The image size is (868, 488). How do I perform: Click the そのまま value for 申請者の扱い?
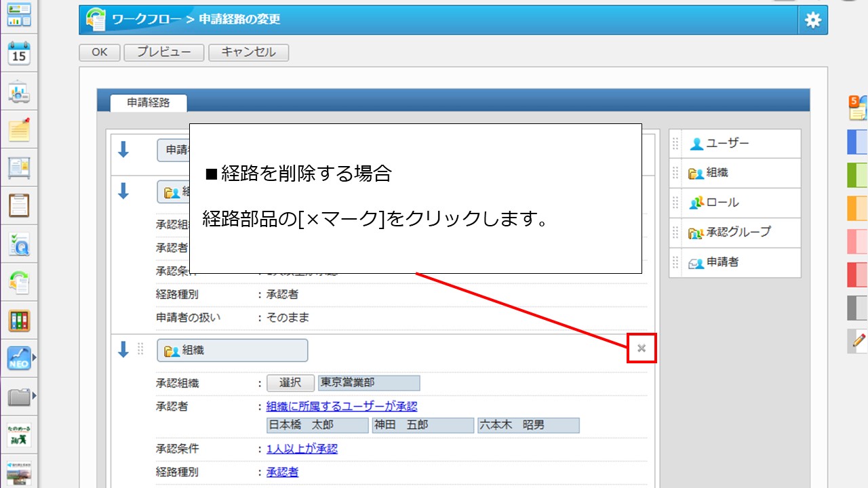coord(288,317)
